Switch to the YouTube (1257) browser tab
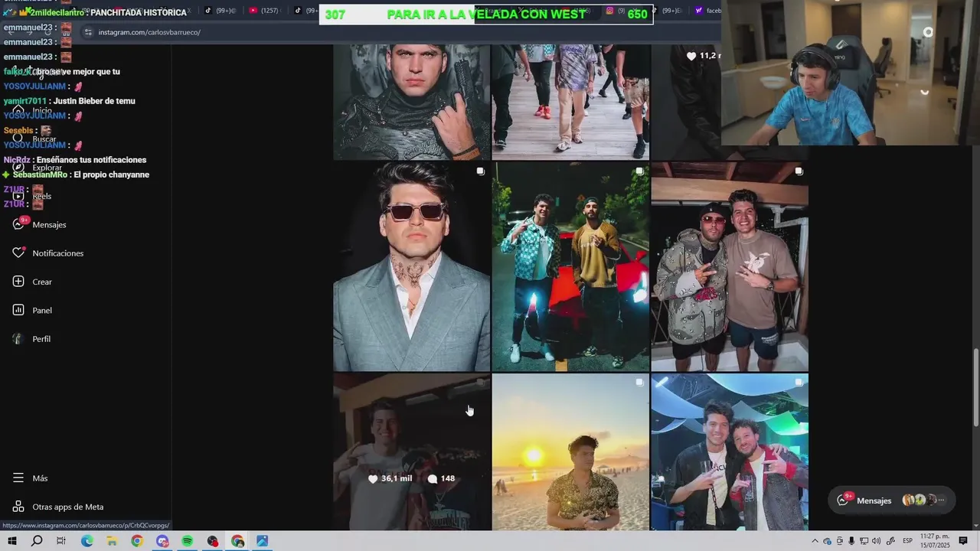 pos(264,11)
